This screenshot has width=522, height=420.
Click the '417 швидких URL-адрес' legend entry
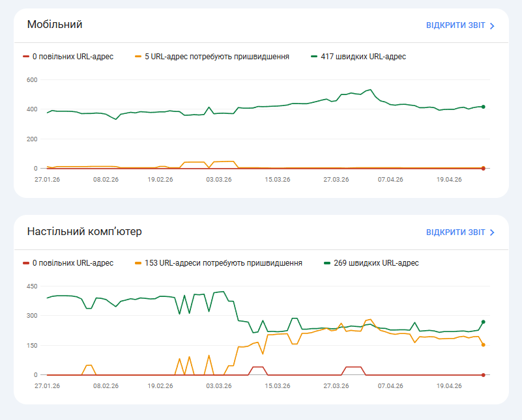point(363,57)
